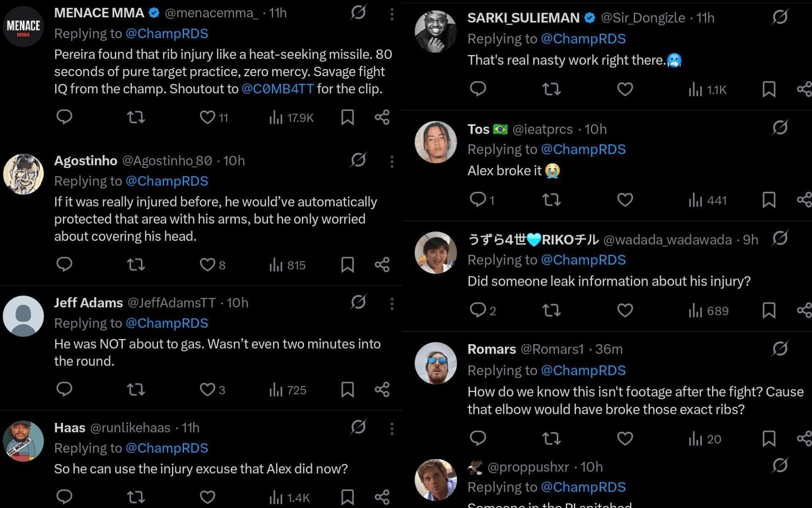
Task: Click Grok icon on Agostinho's tweet
Action: click(358, 160)
